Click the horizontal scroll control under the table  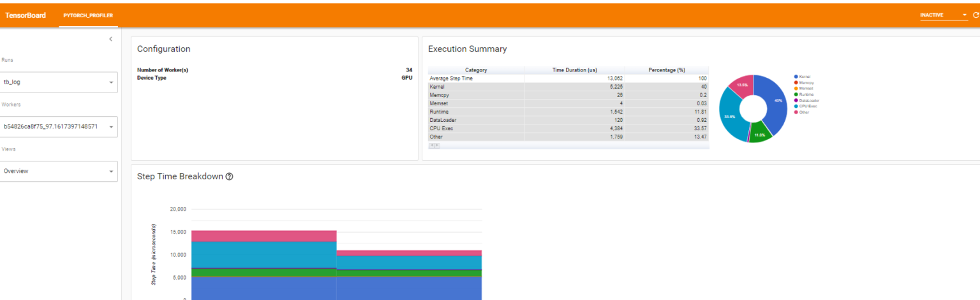(434, 146)
